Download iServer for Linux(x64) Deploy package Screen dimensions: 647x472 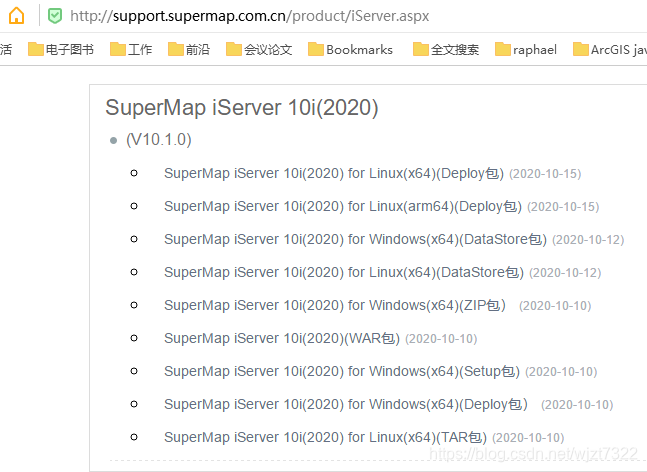click(x=334, y=173)
